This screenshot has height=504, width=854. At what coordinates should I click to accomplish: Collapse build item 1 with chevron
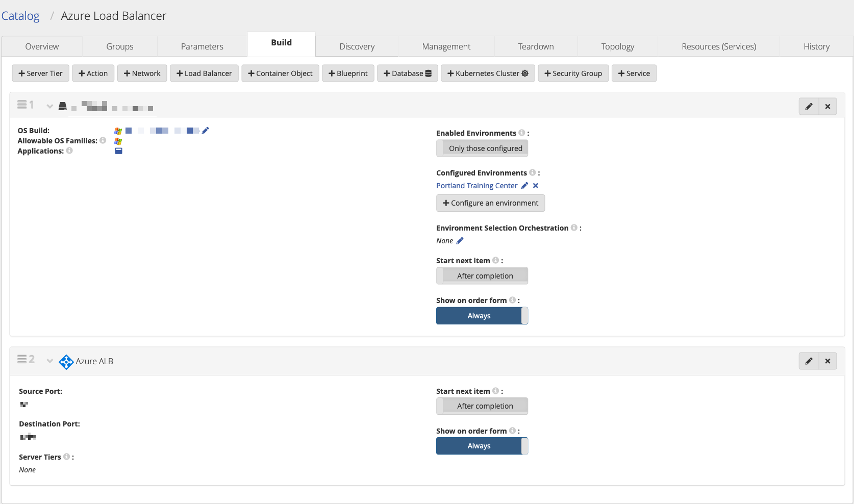[x=49, y=106]
